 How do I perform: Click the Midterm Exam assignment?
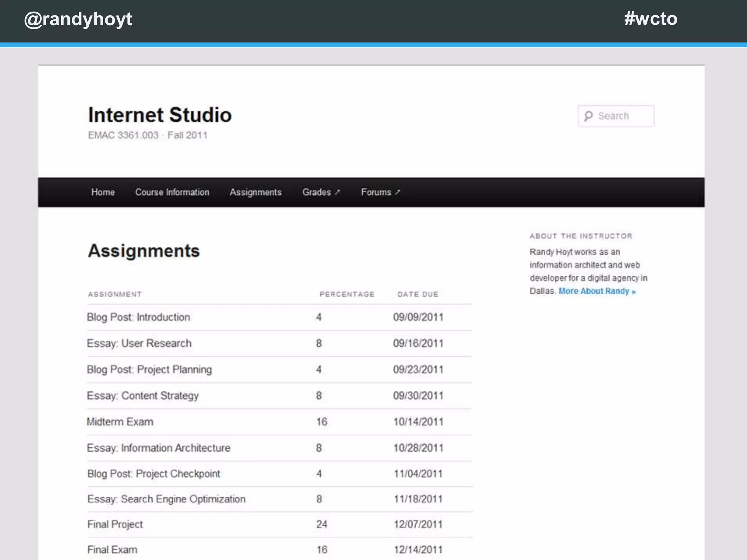120,422
